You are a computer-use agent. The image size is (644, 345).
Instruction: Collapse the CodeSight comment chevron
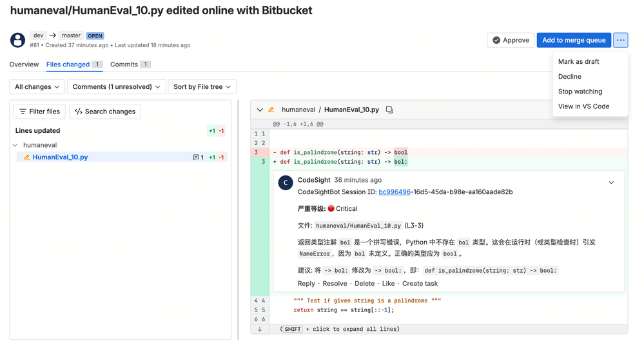[x=611, y=182]
